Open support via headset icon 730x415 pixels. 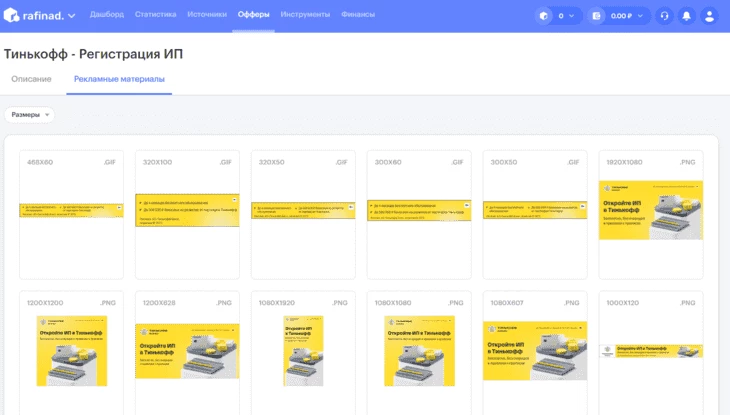click(664, 16)
